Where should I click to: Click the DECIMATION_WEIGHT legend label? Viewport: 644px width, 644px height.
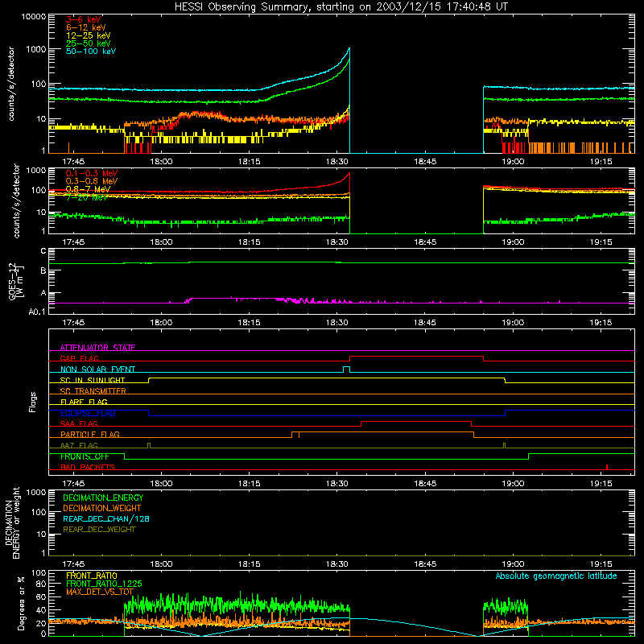[102, 508]
